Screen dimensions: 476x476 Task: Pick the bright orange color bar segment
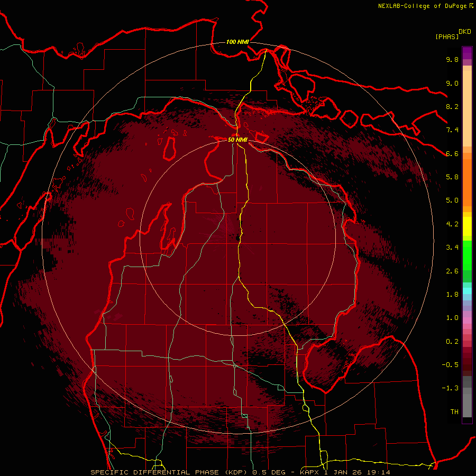tap(467, 182)
